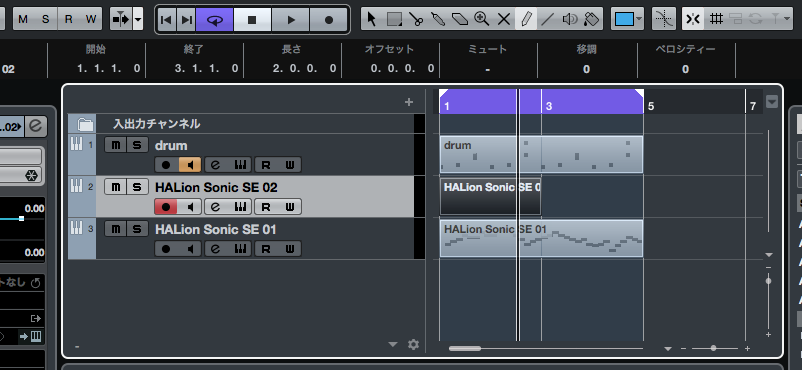Solo the HALion Sonic SE 01 track

point(137,229)
